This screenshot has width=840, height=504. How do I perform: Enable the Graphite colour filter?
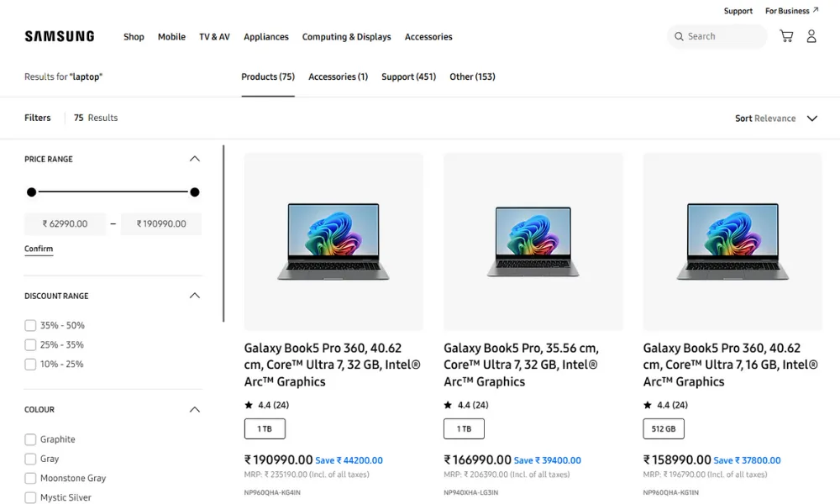(30, 439)
